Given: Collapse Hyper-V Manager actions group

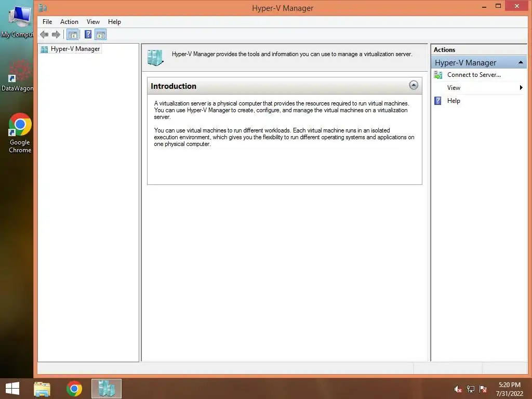Looking at the screenshot, I should pyautogui.click(x=521, y=62).
